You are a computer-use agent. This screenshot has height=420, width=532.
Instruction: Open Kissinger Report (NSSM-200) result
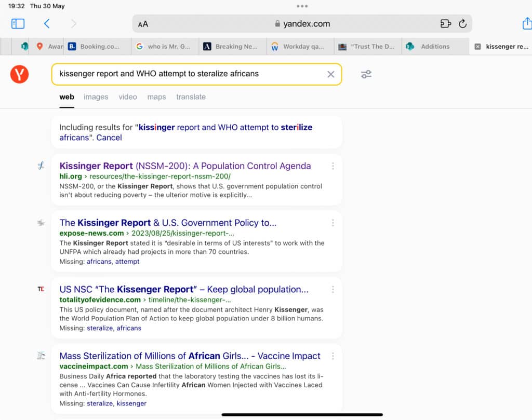[185, 166]
